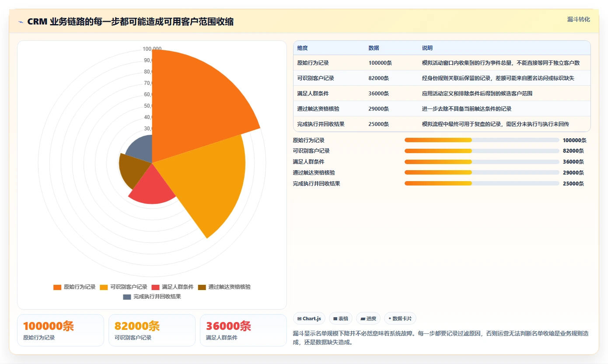Click the 可识别客户记录 label in the progress list

[311, 151]
